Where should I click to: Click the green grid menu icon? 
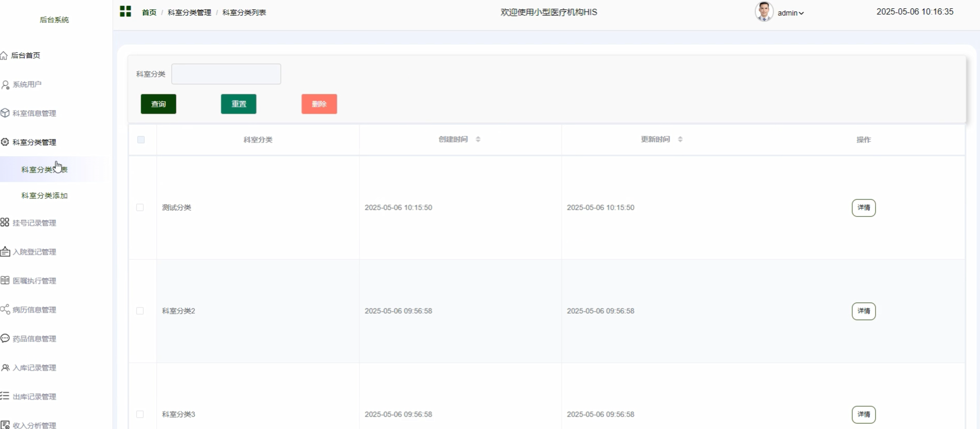coord(125,11)
